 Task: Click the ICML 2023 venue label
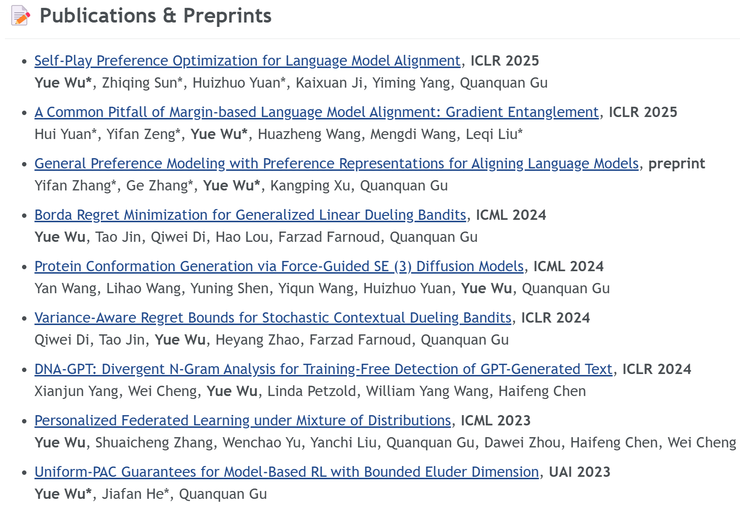coord(496,421)
